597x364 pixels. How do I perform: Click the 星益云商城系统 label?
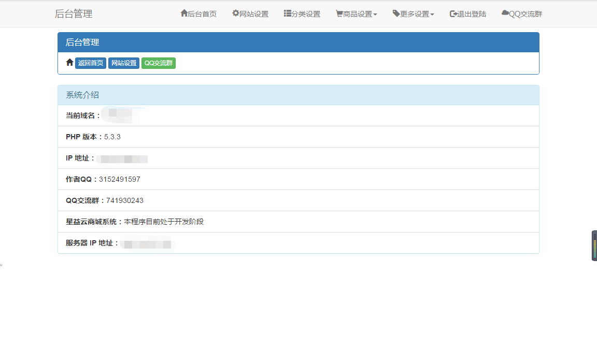coord(94,222)
